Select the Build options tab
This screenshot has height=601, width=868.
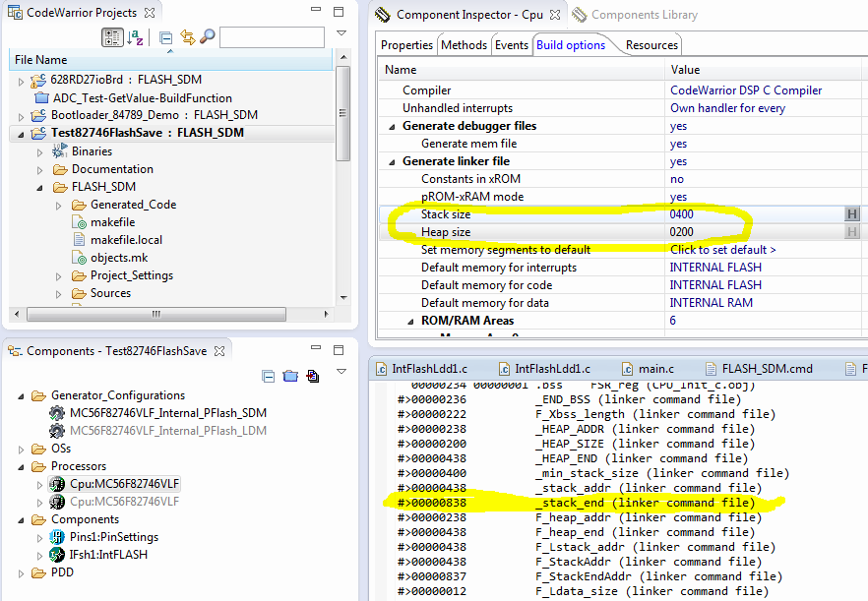point(571,45)
